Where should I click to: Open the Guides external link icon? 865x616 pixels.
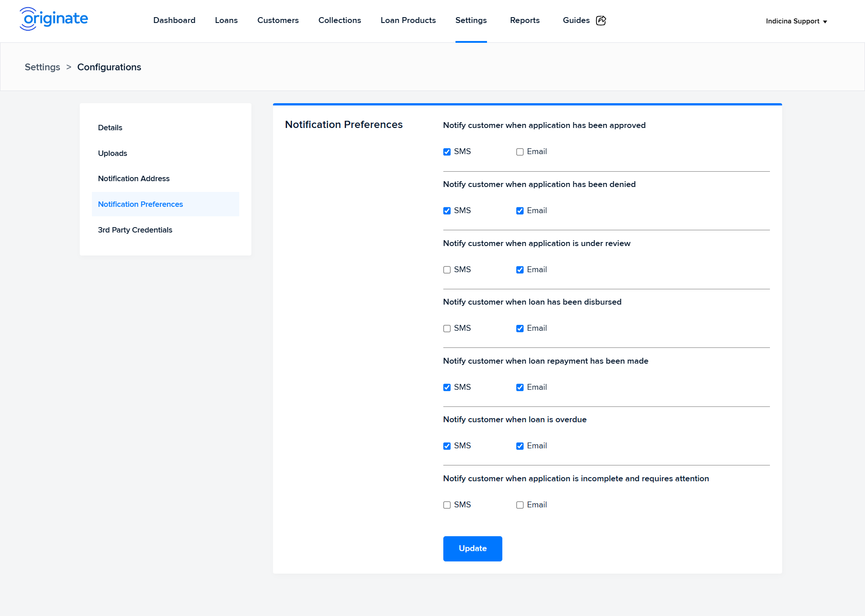[x=601, y=20]
